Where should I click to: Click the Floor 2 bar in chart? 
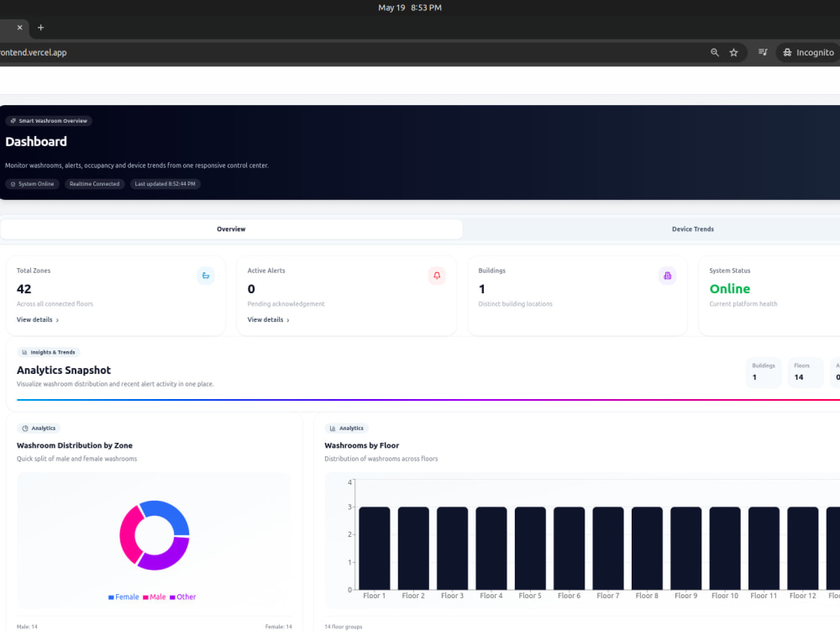coord(413,548)
